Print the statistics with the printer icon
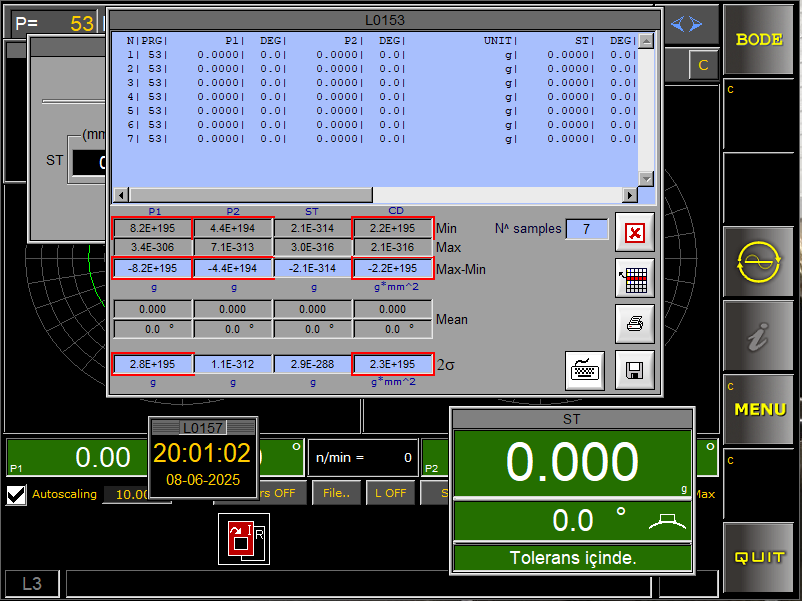Viewport: 802px width, 601px height. tap(635, 323)
